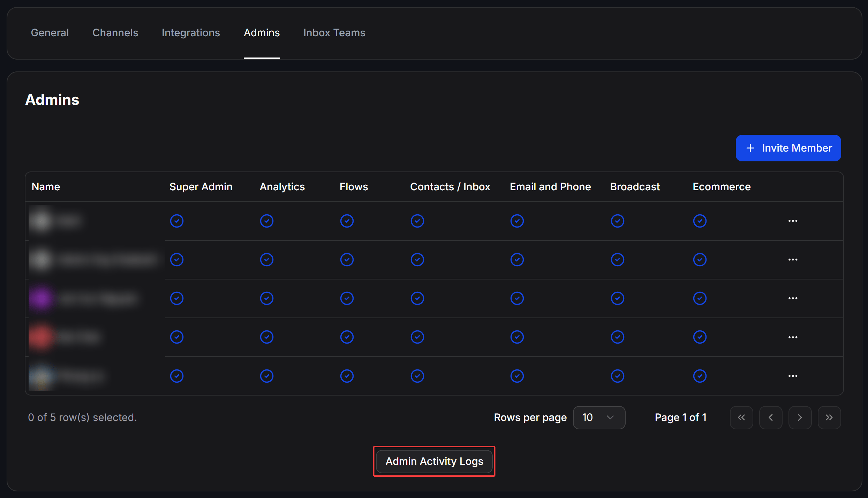Jump to the last page
Image resolution: width=868 pixels, height=498 pixels.
click(829, 417)
